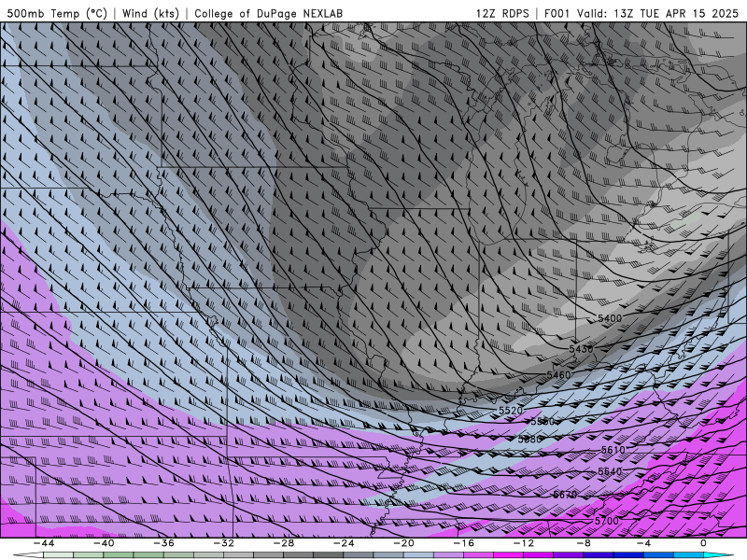747x560 pixels.
Task: Click the 5700 height contour label
Action: click(x=606, y=521)
